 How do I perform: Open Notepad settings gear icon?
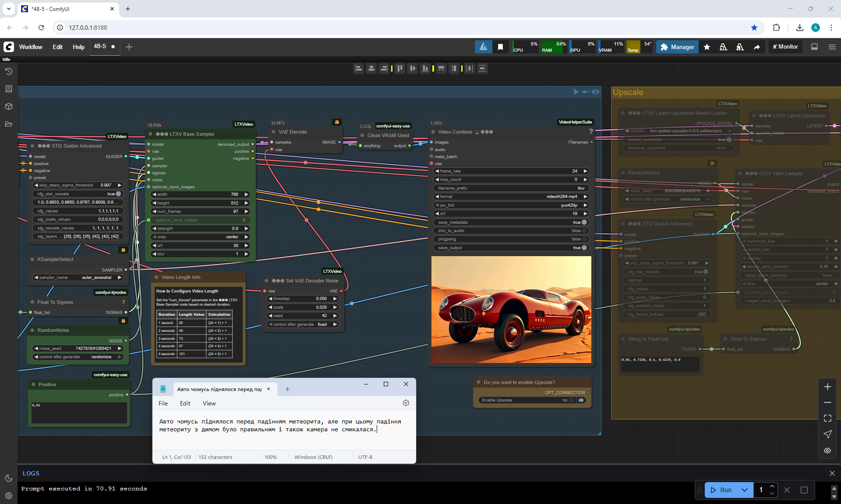click(x=406, y=403)
